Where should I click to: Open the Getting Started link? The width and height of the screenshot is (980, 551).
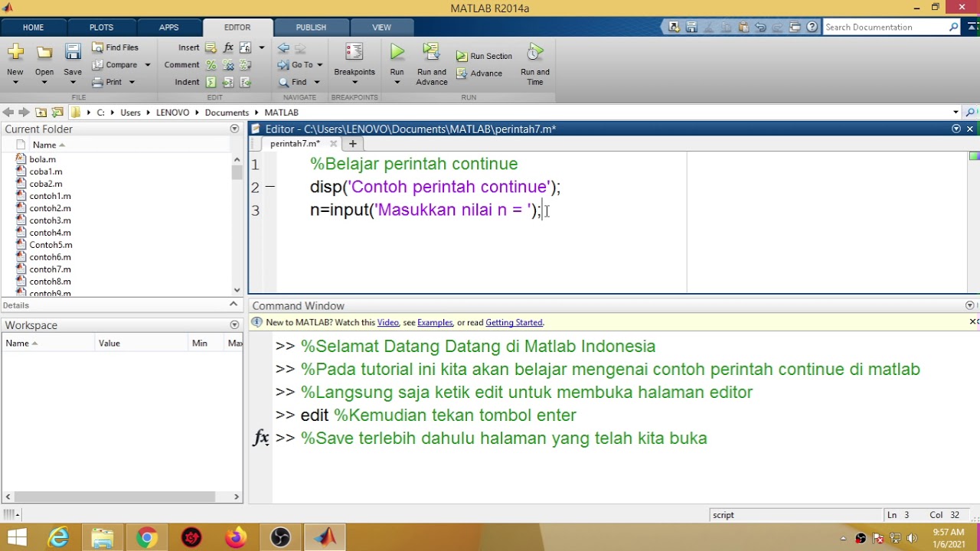tap(514, 323)
